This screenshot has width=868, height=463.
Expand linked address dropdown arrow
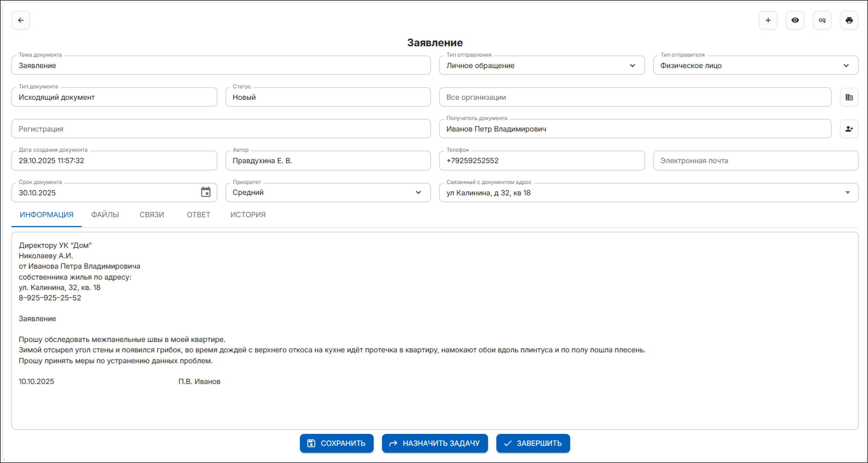click(847, 192)
